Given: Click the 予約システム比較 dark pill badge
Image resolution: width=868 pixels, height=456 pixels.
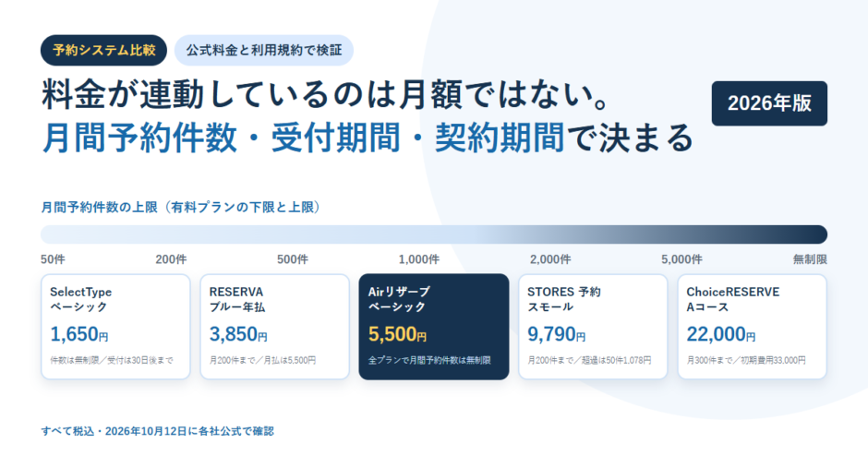Looking at the screenshot, I should pos(103,51).
